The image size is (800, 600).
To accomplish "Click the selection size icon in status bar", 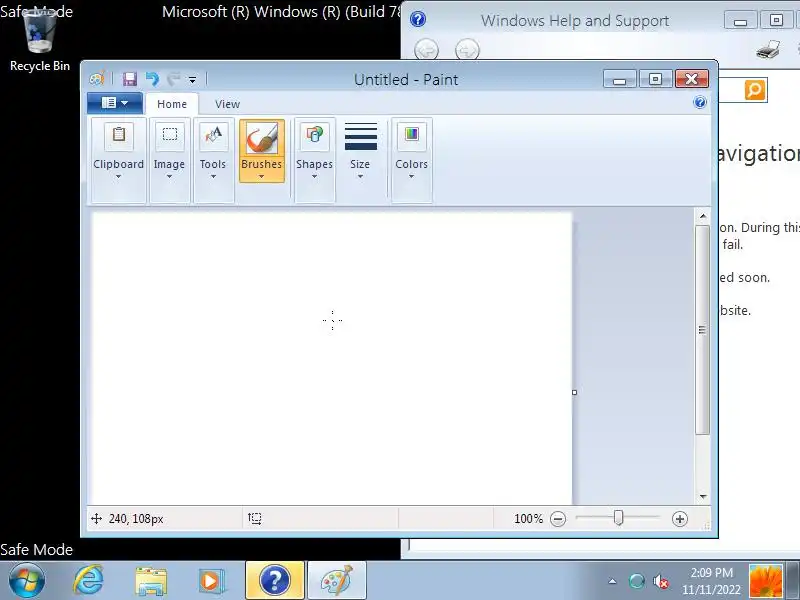I will [255, 519].
